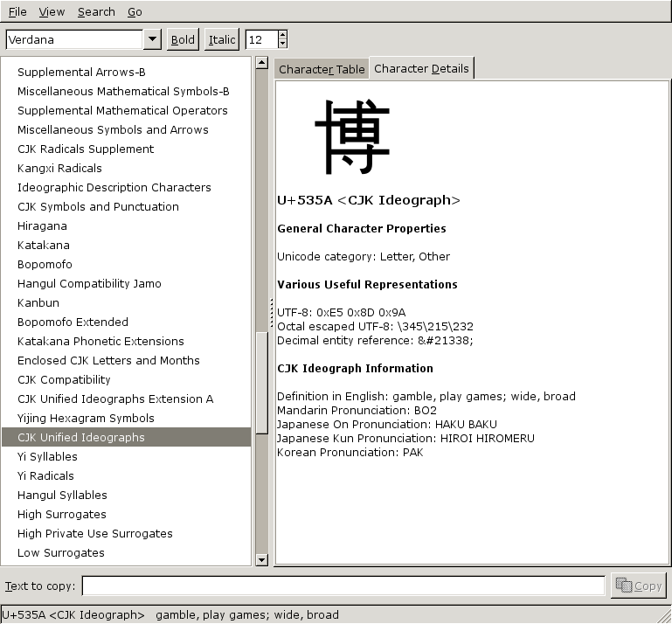Click Japanese Kun Pronunciation: HIROI HIROMERU

tap(405, 439)
